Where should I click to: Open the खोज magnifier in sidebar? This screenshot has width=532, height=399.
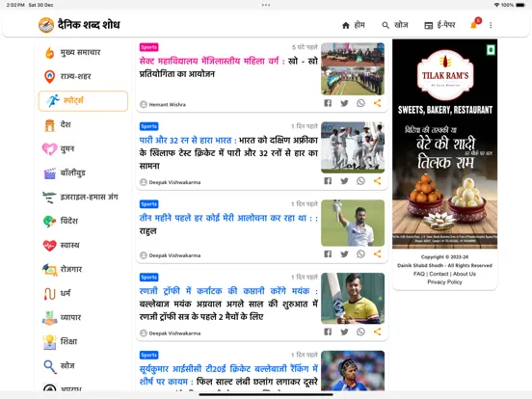click(49, 366)
